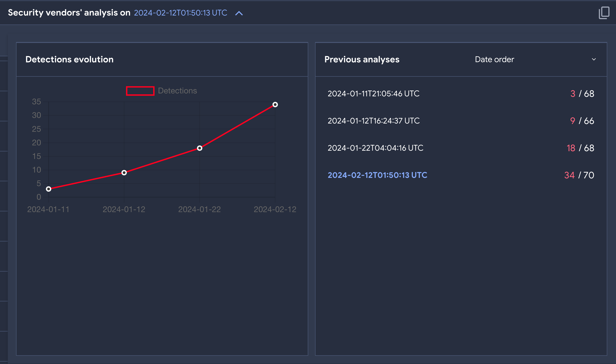
Task: Click the Detections evolution panel title
Action: [x=69, y=59]
